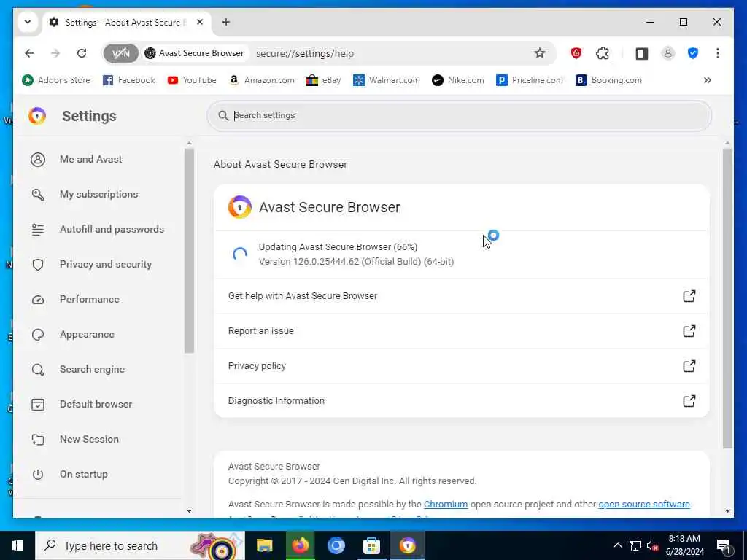Screen dimensions: 747x560
Task: Open the notification center icon
Action: click(724, 545)
